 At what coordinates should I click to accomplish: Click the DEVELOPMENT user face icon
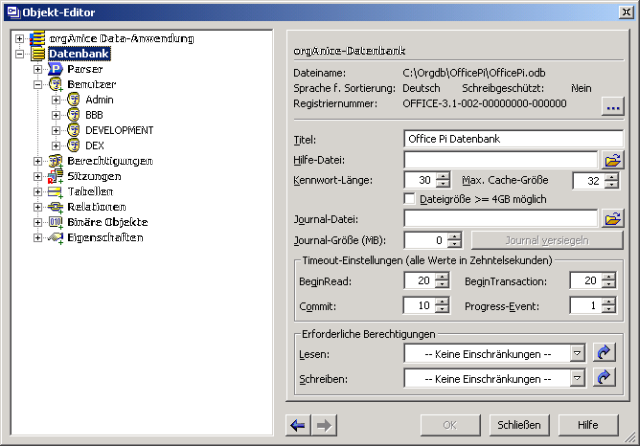point(73,130)
